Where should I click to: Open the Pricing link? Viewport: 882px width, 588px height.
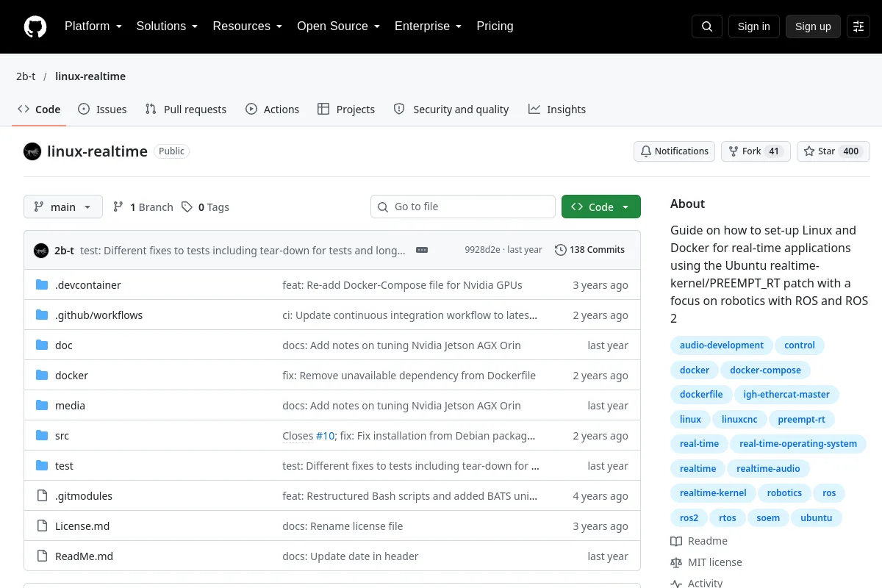(x=495, y=26)
